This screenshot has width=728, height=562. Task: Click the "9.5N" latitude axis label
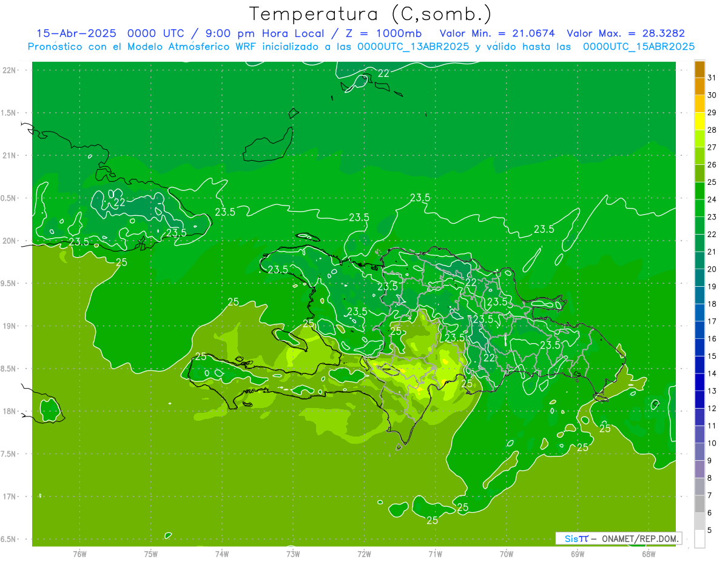tap(9, 284)
